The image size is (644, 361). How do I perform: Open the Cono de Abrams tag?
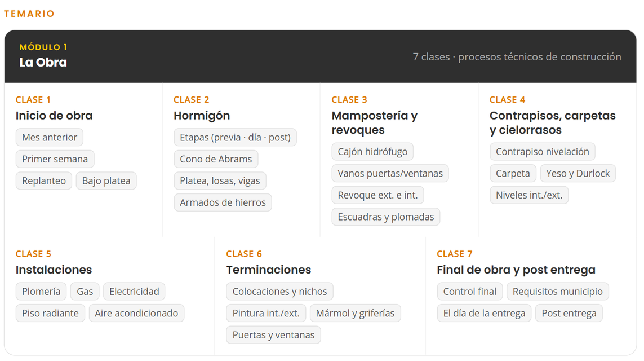point(216,159)
